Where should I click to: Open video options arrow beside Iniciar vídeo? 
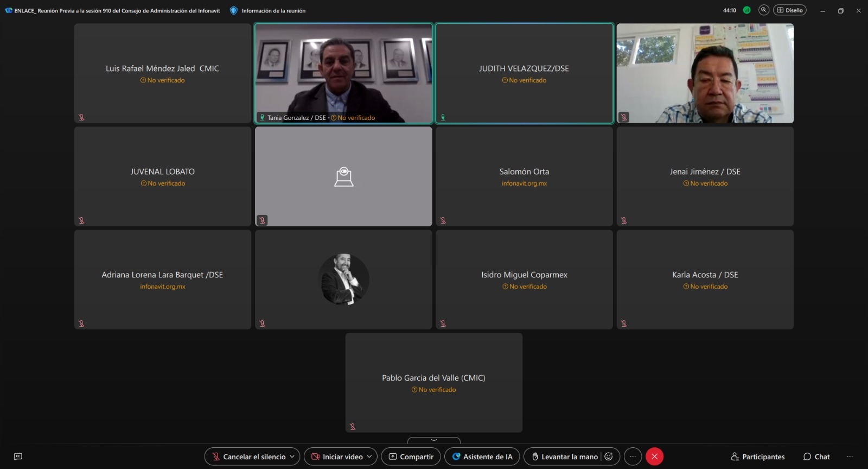370,457
